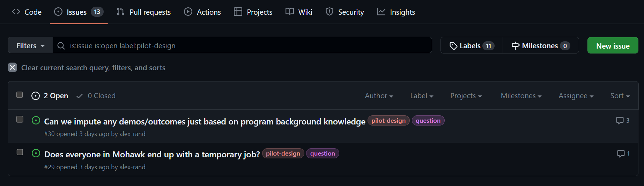The height and width of the screenshot is (186, 644).
Task: Select the checkbox for the Mohawk issue
Action: 20,152
